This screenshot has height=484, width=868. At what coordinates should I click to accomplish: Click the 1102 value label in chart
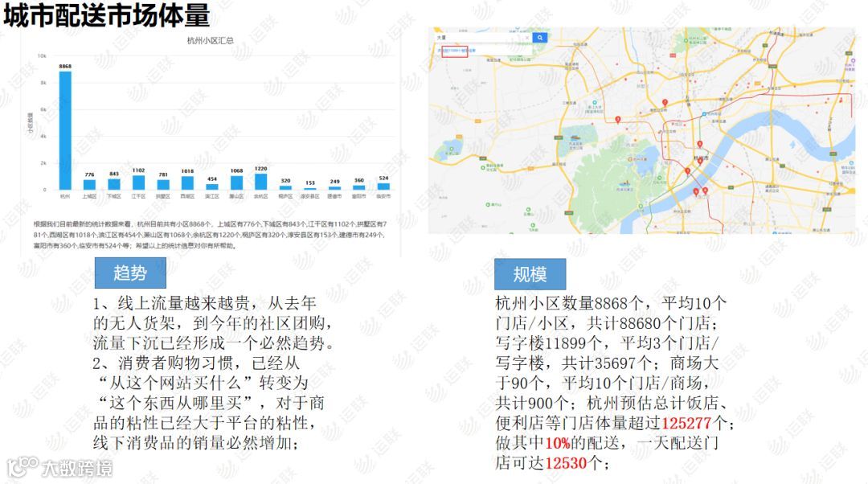click(138, 170)
